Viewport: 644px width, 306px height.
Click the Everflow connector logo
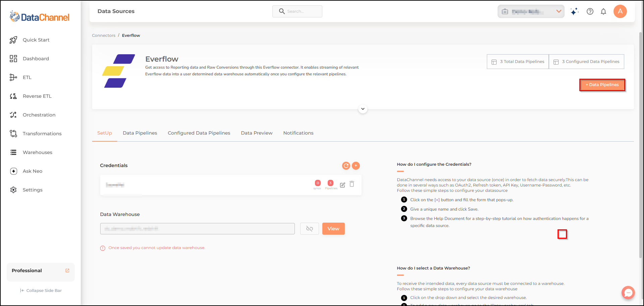[x=119, y=71]
